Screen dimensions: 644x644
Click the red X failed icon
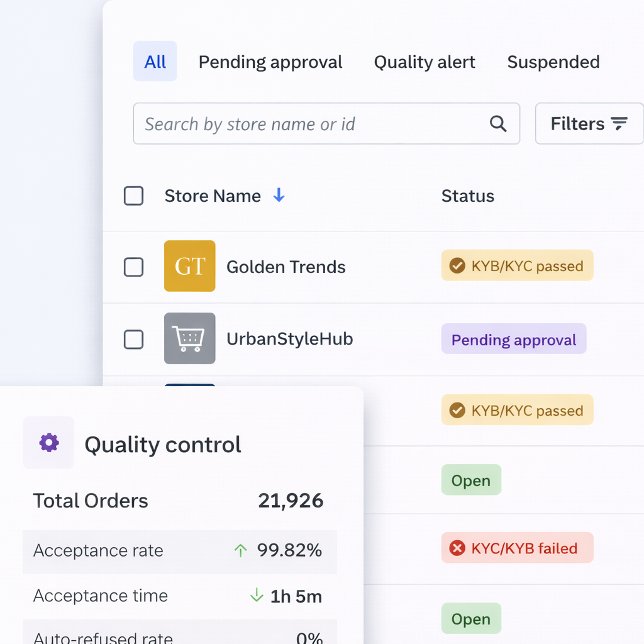pyautogui.click(x=457, y=548)
